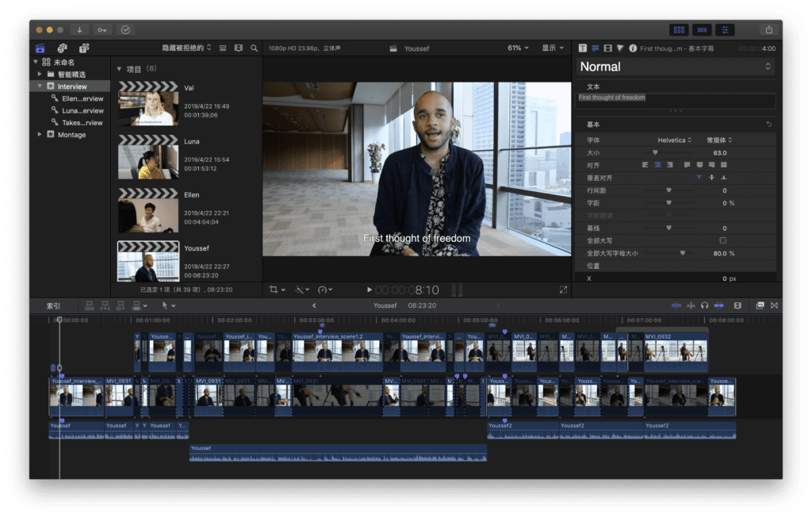Open the Normal text style dropdown

pyautogui.click(x=676, y=67)
